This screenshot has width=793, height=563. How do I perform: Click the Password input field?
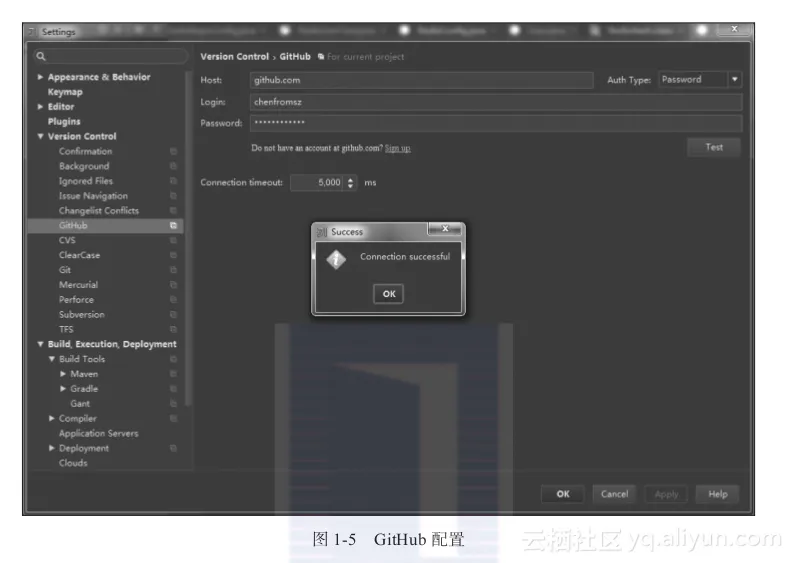click(496, 123)
